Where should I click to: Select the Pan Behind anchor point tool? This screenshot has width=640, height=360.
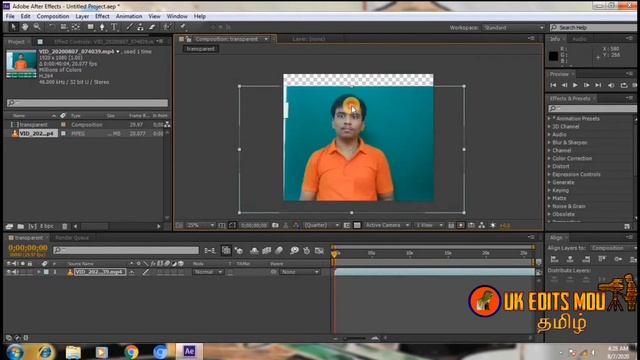coord(76,27)
